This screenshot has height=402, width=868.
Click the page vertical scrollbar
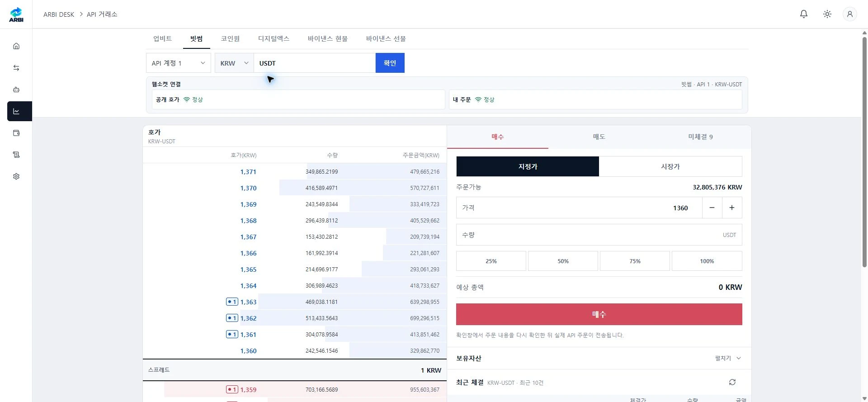tap(864, 152)
